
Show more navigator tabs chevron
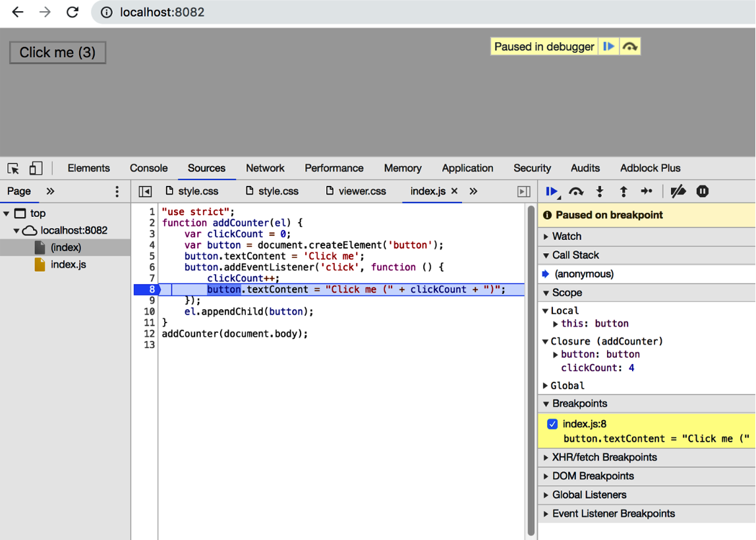50,191
